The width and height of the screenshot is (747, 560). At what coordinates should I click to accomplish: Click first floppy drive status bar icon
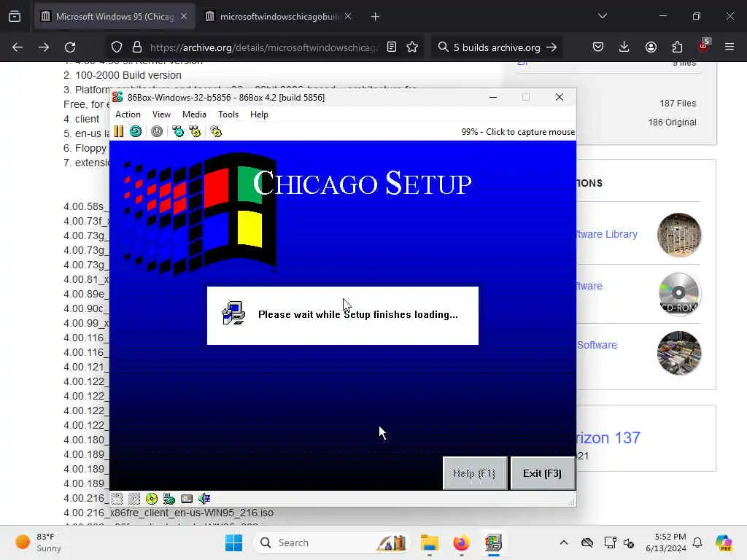(117, 499)
